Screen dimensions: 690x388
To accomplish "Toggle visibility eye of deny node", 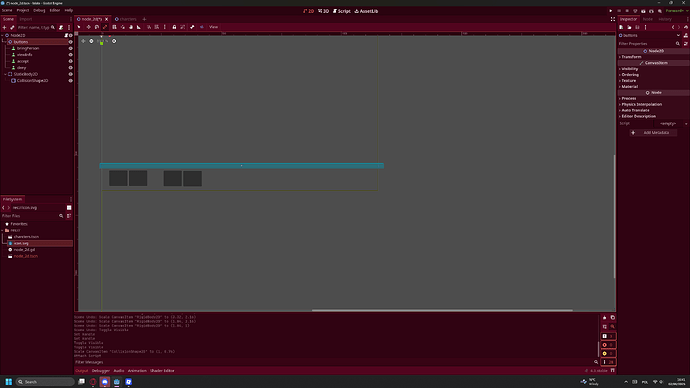I will (70, 68).
